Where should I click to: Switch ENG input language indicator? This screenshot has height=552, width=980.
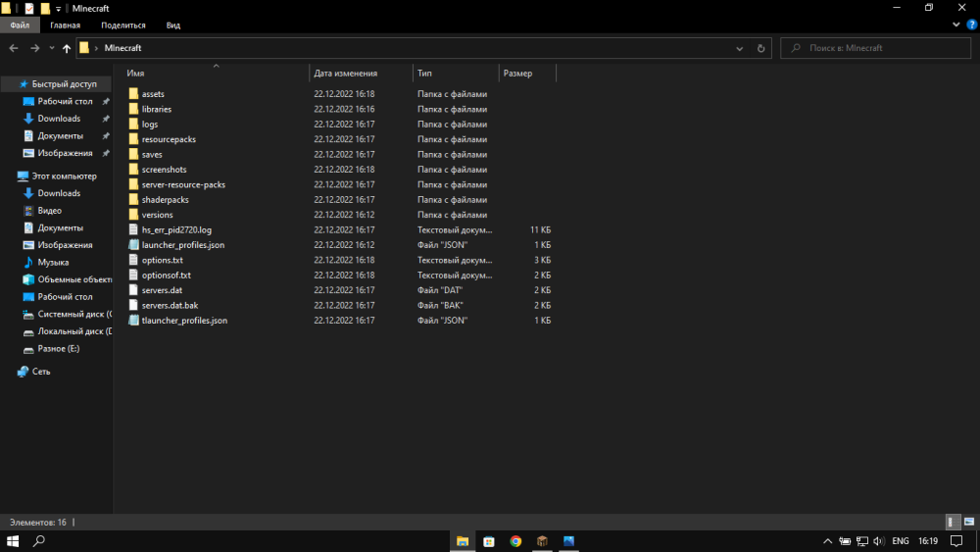(x=900, y=541)
